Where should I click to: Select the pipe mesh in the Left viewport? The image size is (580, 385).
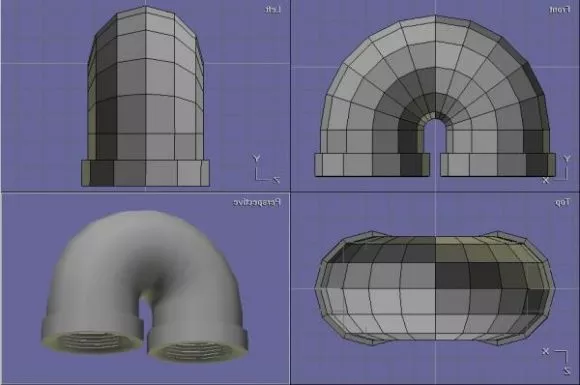(x=145, y=97)
